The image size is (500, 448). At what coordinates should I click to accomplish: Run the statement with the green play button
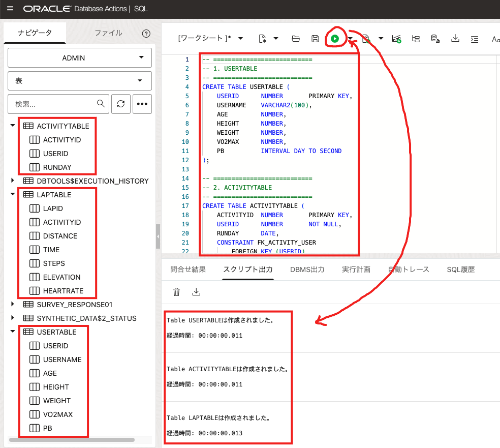point(334,39)
